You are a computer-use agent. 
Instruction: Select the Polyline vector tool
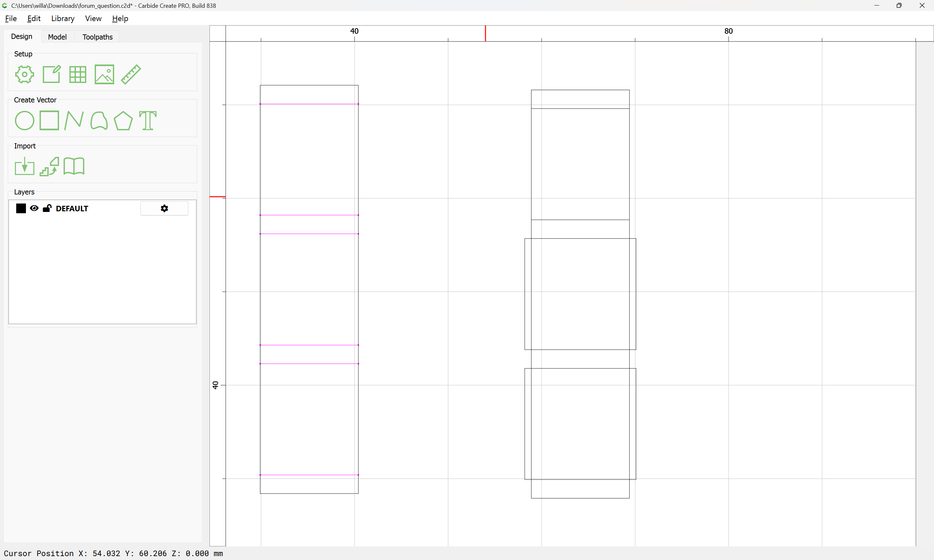coord(74,120)
